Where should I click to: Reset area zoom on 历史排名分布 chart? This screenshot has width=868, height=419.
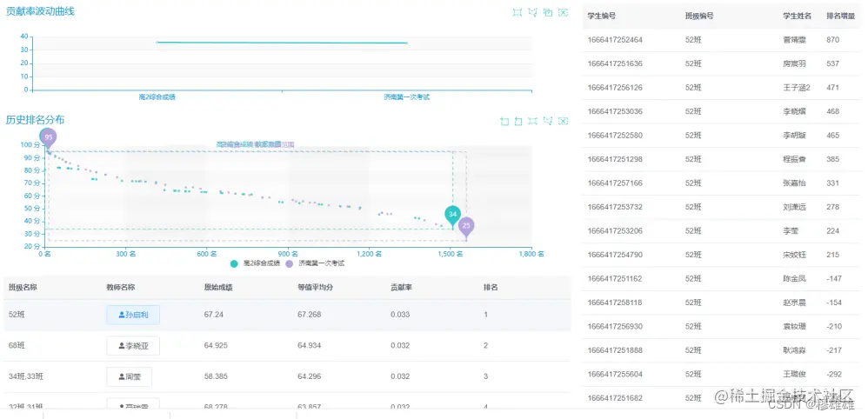coord(518,121)
